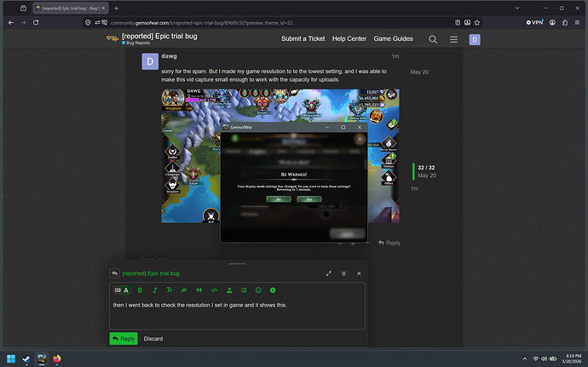The width and height of the screenshot is (588, 367).
Task: Click the green timeline scroller handle
Action: pyautogui.click(x=413, y=171)
